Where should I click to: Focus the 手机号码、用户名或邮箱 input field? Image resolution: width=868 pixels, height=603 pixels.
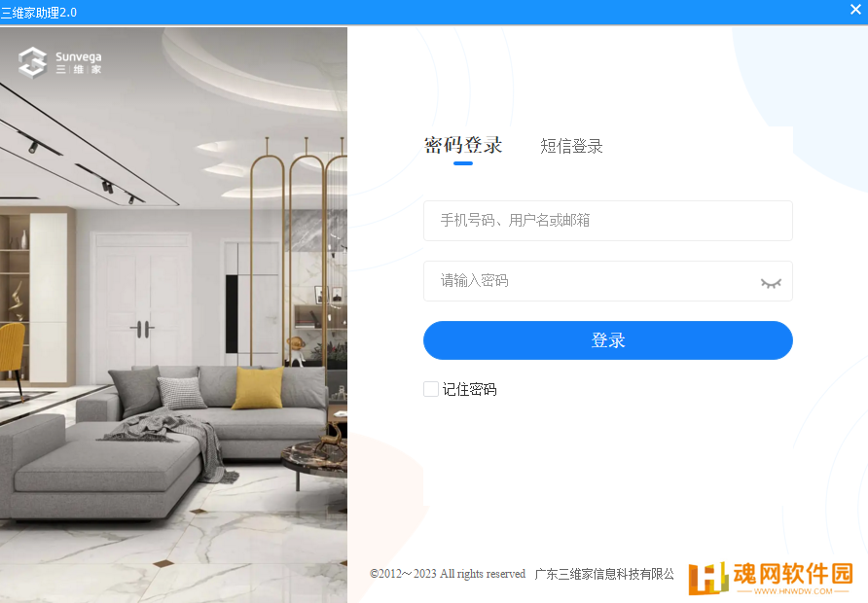coord(608,221)
